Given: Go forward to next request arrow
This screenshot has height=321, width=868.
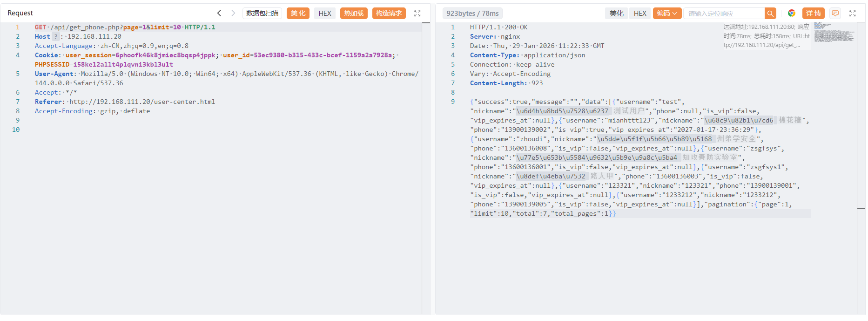Looking at the screenshot, I should click(x=233, y=13).
